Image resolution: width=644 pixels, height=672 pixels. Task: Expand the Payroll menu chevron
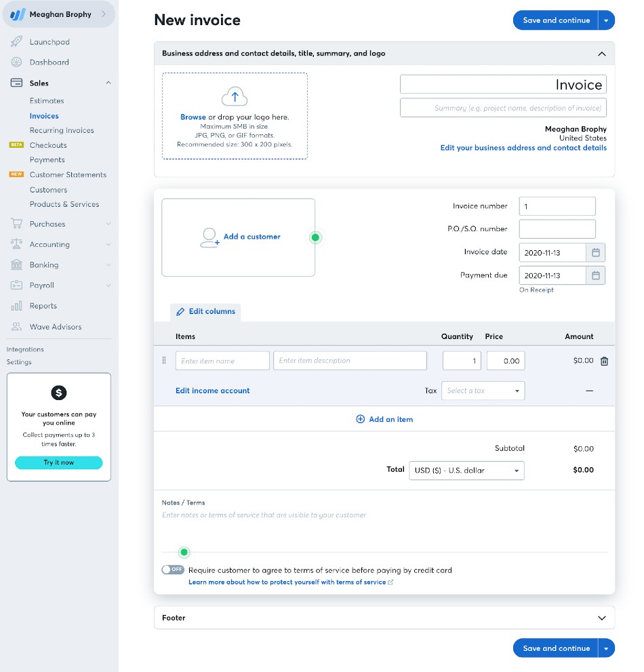tap(108, 285)
